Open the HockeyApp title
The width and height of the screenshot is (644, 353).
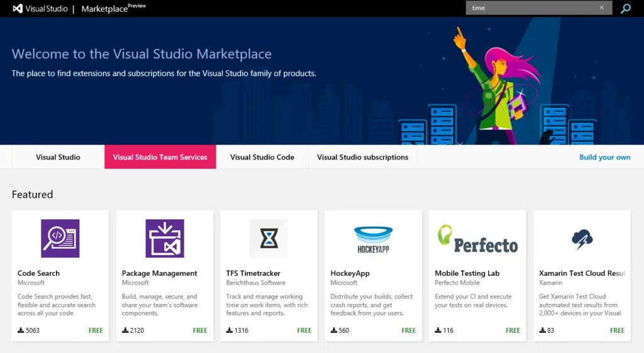point(350,273)
